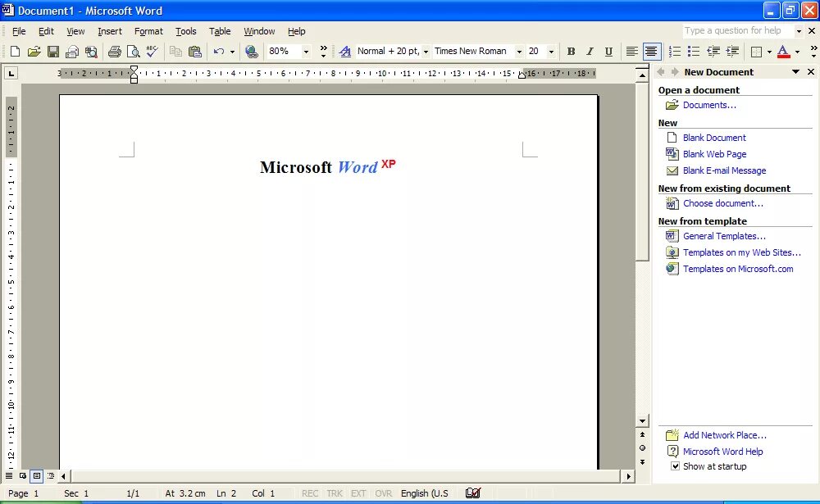
Task: Open the font size 20 dropdown
Action: tap(551, 52)
